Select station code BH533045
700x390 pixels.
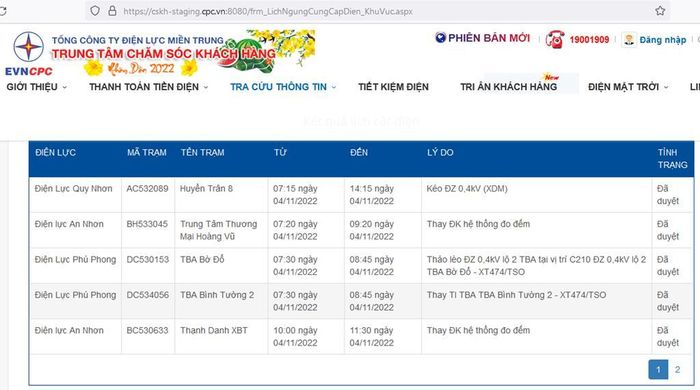pos(147,224)
